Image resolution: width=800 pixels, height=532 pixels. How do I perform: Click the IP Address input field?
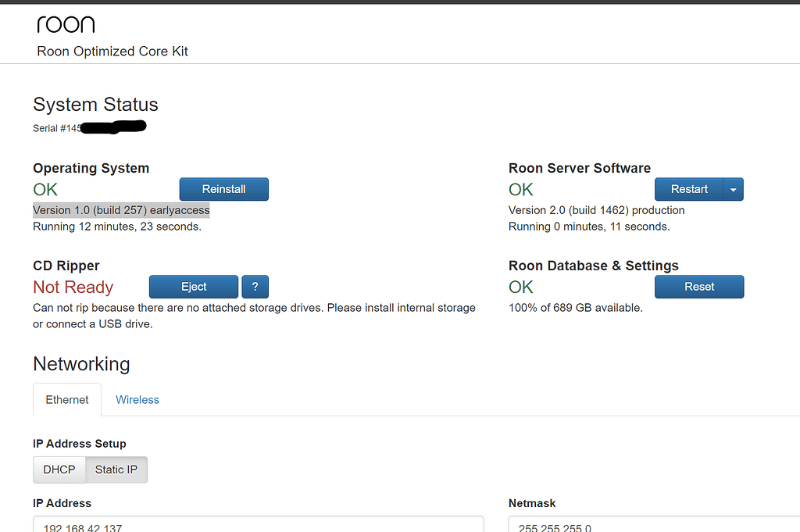pyautogui.click(x=258, y=525)
